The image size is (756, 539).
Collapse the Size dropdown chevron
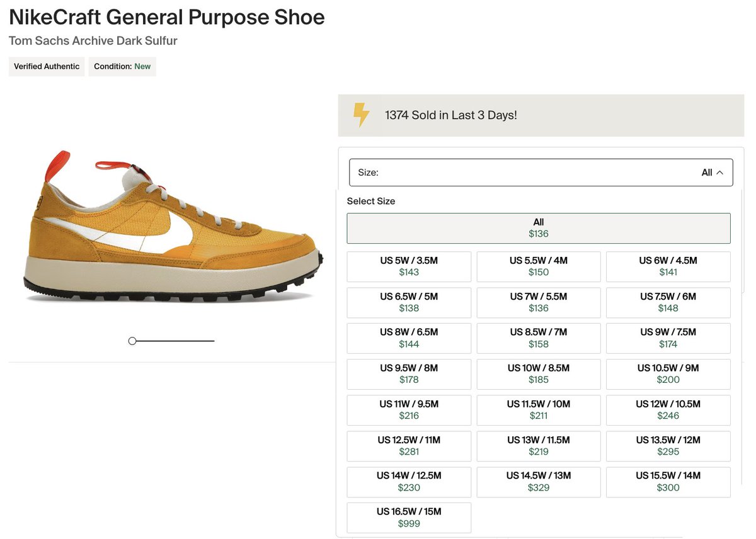pyautogui.click(x=720, y=173)
